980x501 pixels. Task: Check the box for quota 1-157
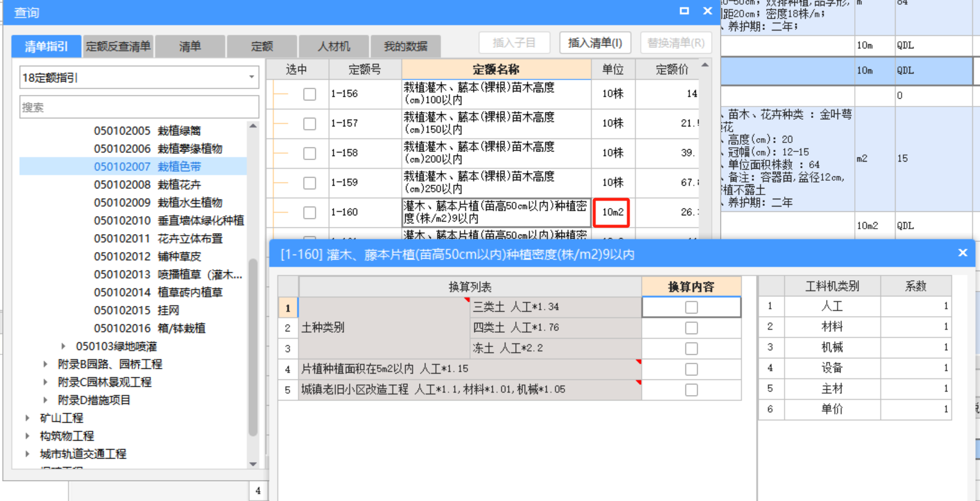click(309, 123)
